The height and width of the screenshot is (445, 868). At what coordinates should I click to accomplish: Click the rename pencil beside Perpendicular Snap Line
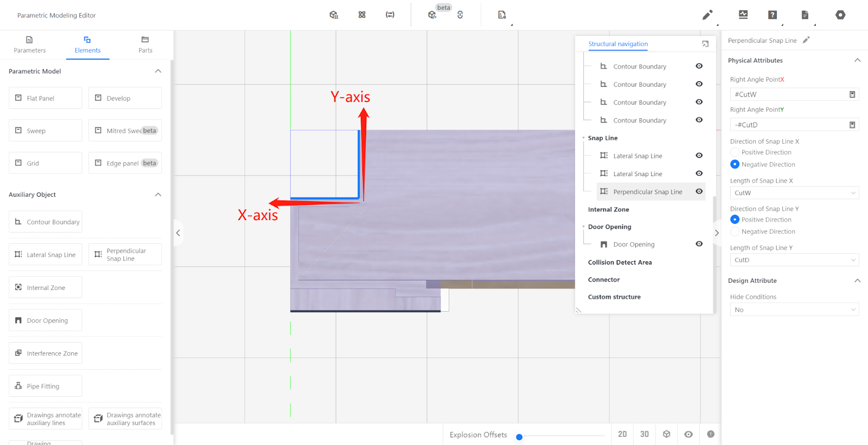(x=806, y=40)
